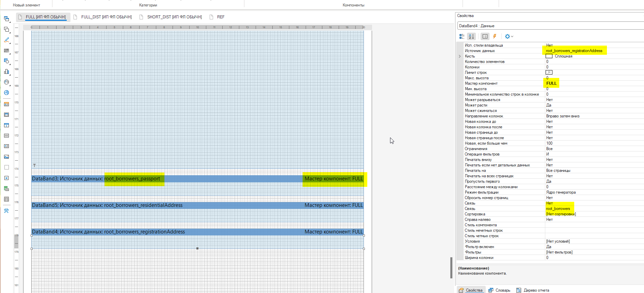
Task: Open the Gauges toolbox category
Action: click(6, 82)
